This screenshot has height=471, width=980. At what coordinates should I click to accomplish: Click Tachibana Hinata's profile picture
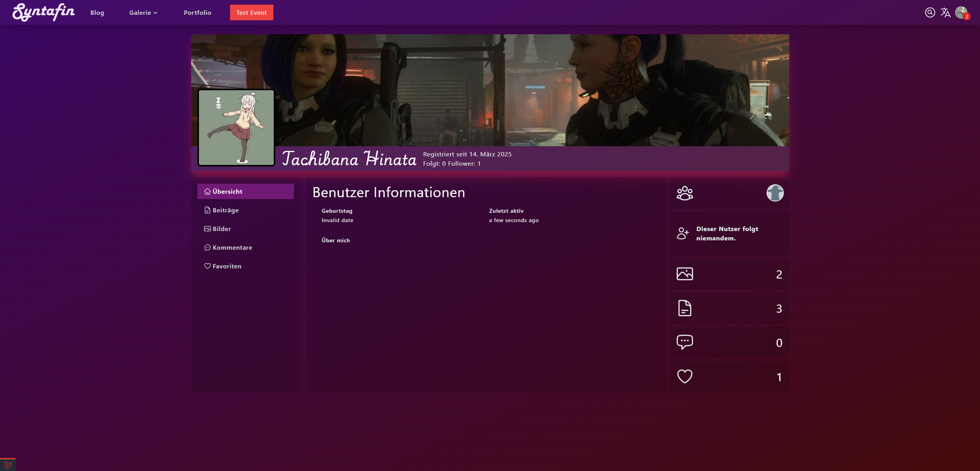[x=236, y=128]
